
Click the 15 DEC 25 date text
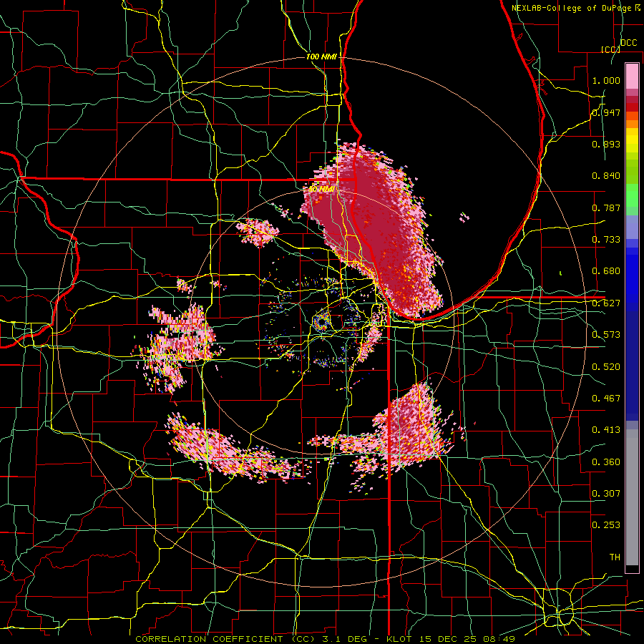tap(449, 639)
